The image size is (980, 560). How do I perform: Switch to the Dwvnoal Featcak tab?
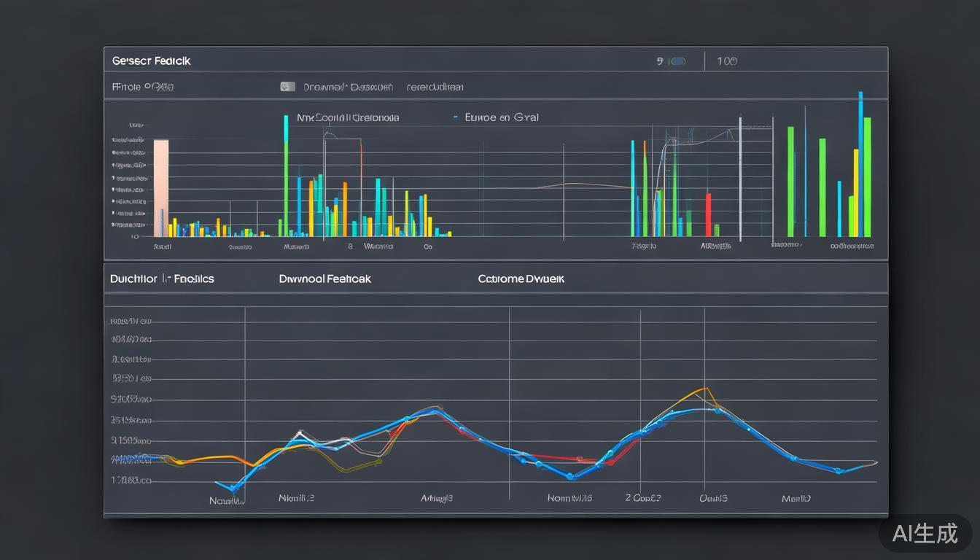click(324, 279)
